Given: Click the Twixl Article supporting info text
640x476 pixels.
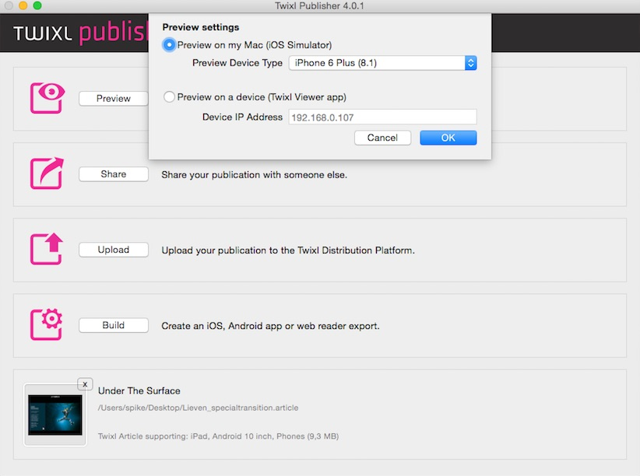Looking at the screenshot, I should pos(218,436).
